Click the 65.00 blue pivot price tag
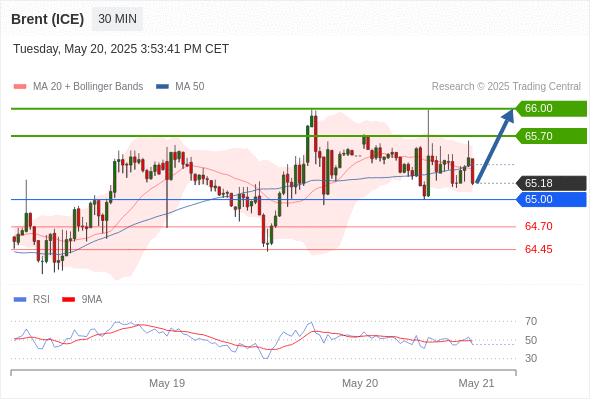The height and width of the screenshot is (400, 590). [x=551, y=199]
